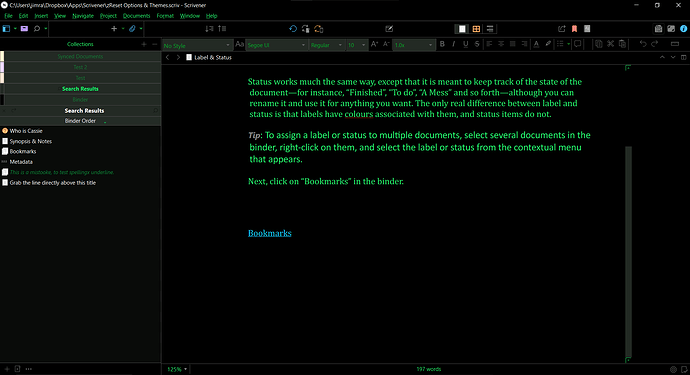Toggle italic formatting

[x=454, y=44]
